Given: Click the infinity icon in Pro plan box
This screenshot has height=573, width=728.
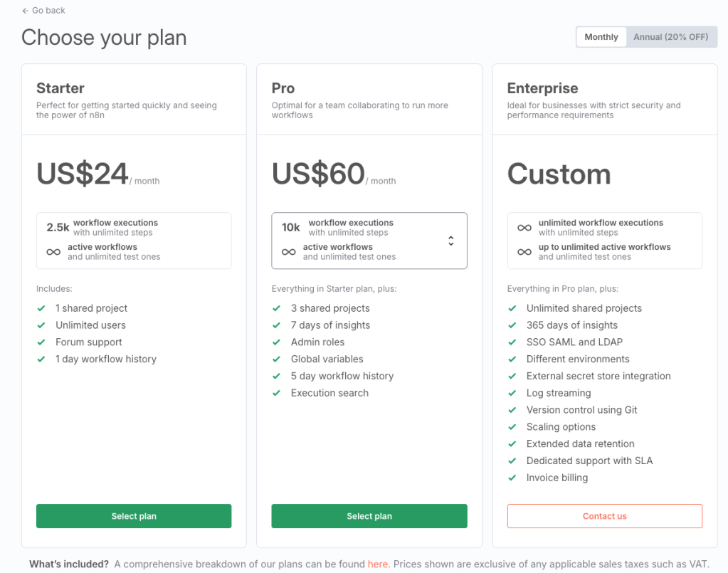Looking at the screenshot, I should coord(288,252).
